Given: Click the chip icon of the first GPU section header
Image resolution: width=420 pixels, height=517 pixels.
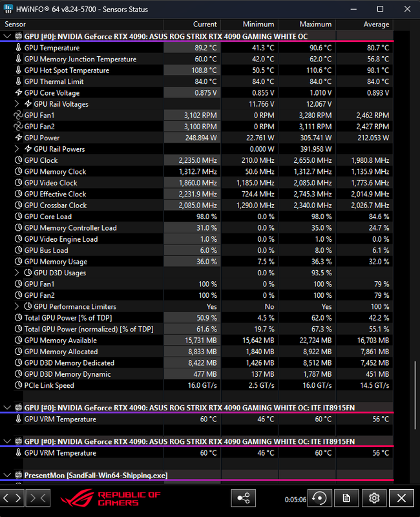Looking at the screenshot, I should pyautogui.click(x=19, y=36).
